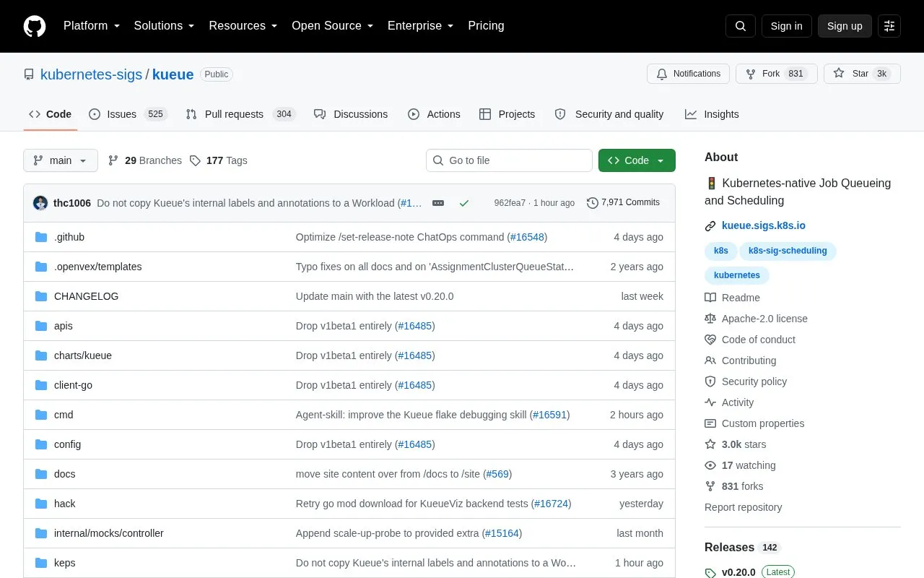Star the kueue repository
The width and height of the screenshot is (924, 578).
click(x=862, y=74)
